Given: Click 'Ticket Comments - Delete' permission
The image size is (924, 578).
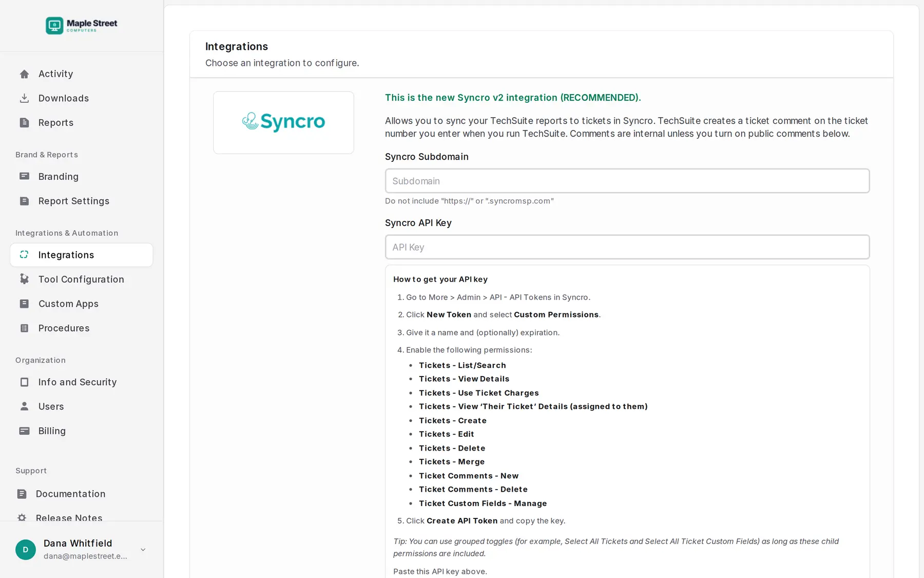Looking at the screenshot, I should (x=473, y=489).
